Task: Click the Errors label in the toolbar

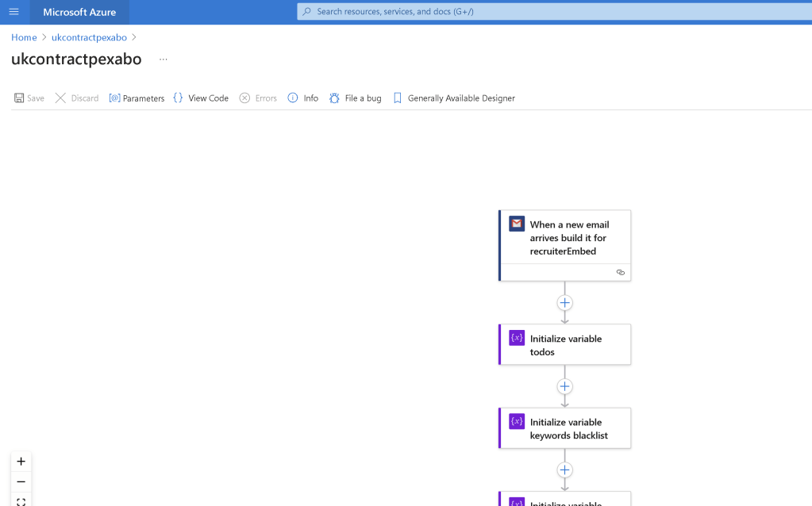Action: point(266,98)
